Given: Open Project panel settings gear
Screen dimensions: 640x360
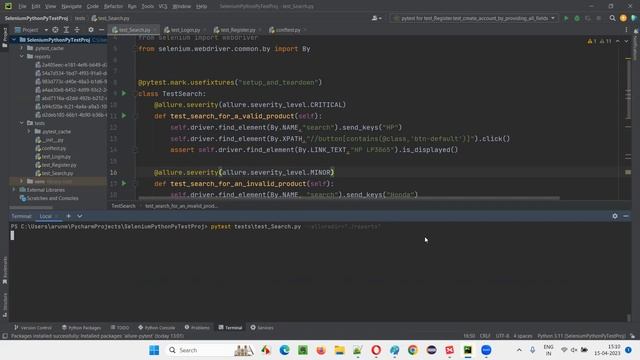Looking at the screenshot, I should tap(91, 30).
